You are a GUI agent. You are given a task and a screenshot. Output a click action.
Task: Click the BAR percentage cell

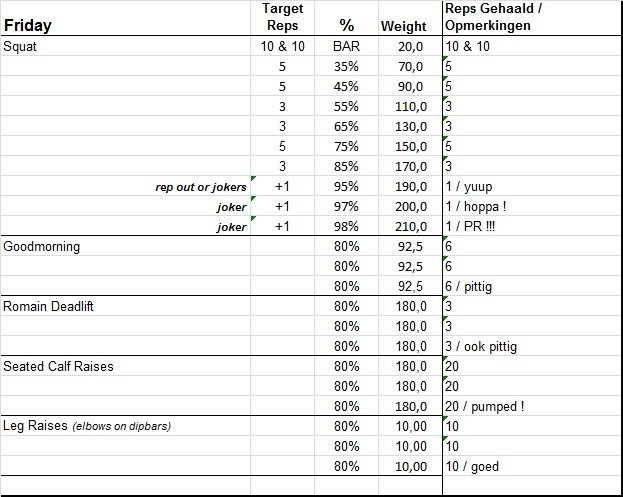347,47
